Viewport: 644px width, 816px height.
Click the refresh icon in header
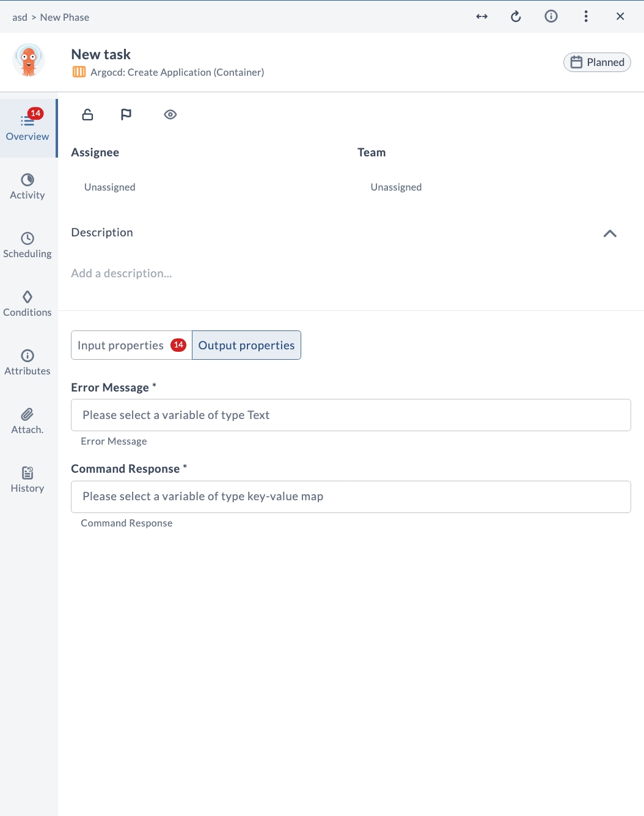[x=516, y=16]
